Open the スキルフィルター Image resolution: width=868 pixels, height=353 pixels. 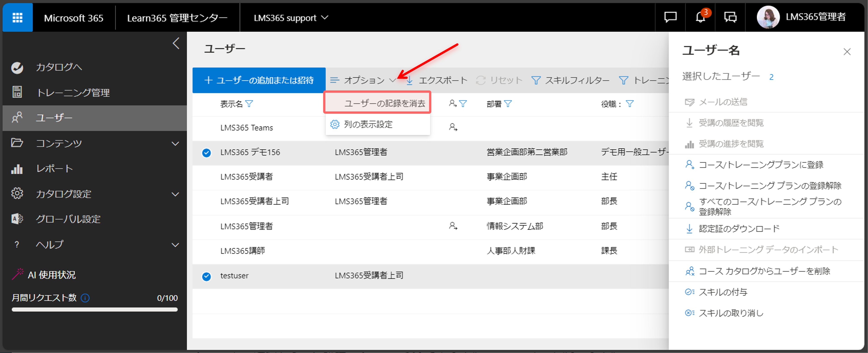coord(570,80)
